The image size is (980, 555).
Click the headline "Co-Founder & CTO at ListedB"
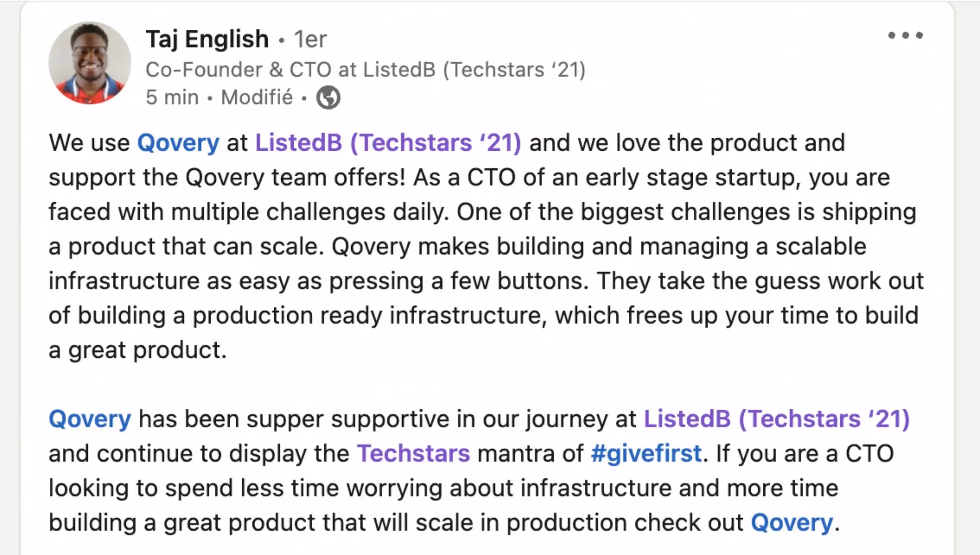pos(366,69)
